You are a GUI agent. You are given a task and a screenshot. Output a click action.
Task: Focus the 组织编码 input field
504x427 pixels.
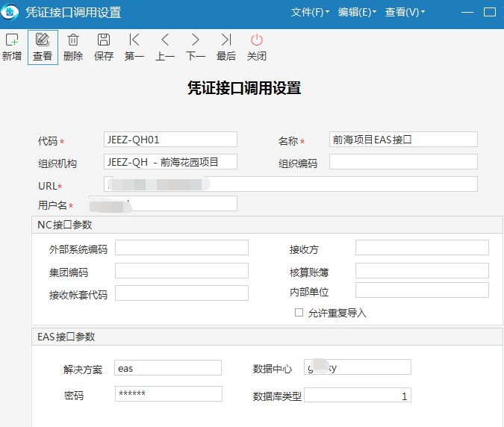(x=403, y=161)
